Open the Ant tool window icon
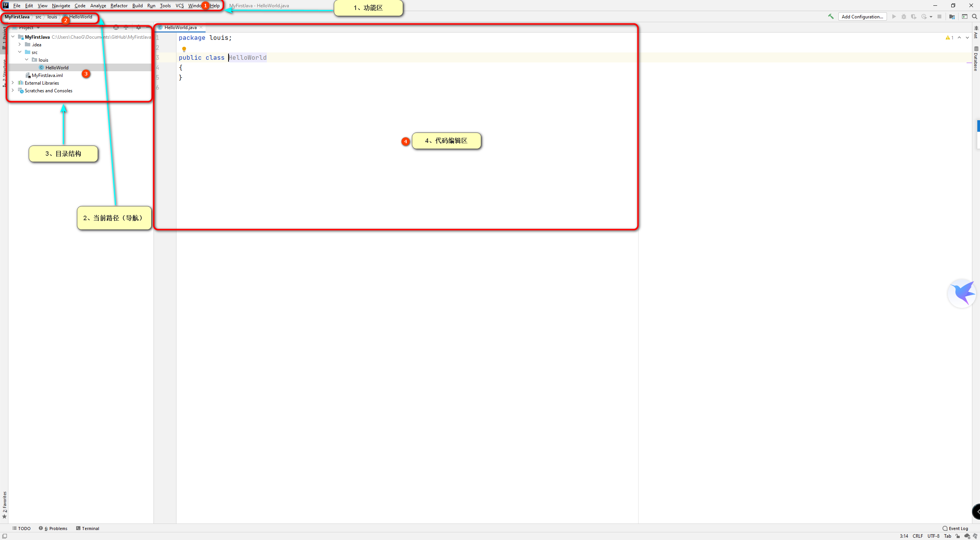Image resolution: width=980 pixels, height=540 pixels. [x=976, y=32]
